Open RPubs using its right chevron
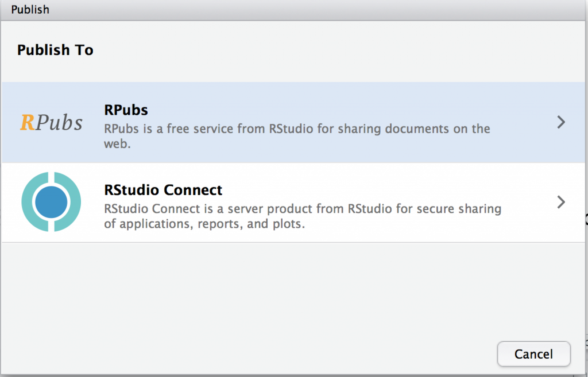 pyautogui.click(x=561, y=122)
